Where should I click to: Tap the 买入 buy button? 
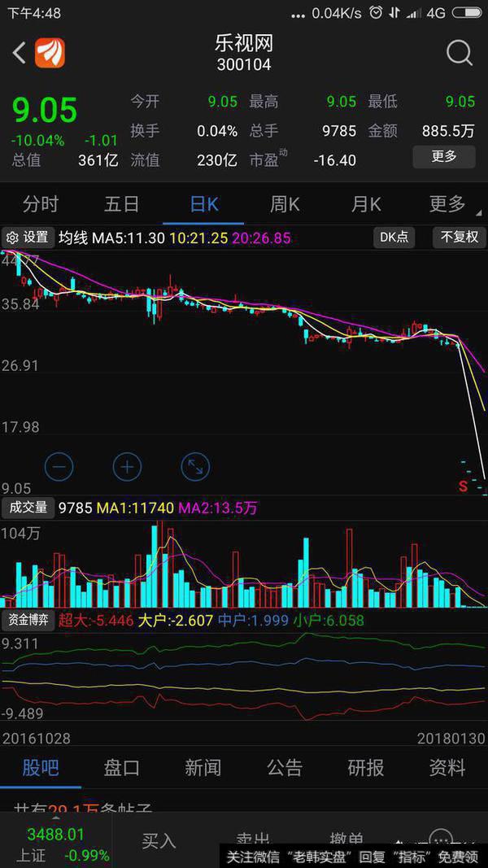pyautogui.click(x=159, y=841)
